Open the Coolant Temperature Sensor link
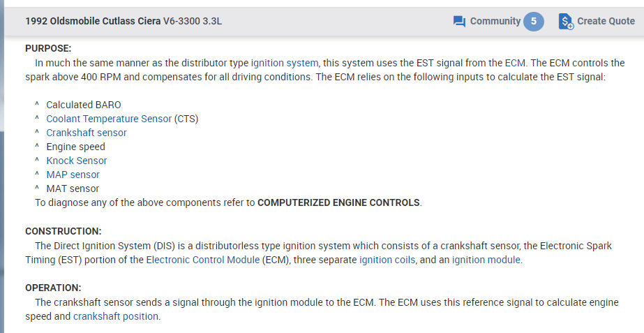644x333 pixels. [x=109, y=119]
